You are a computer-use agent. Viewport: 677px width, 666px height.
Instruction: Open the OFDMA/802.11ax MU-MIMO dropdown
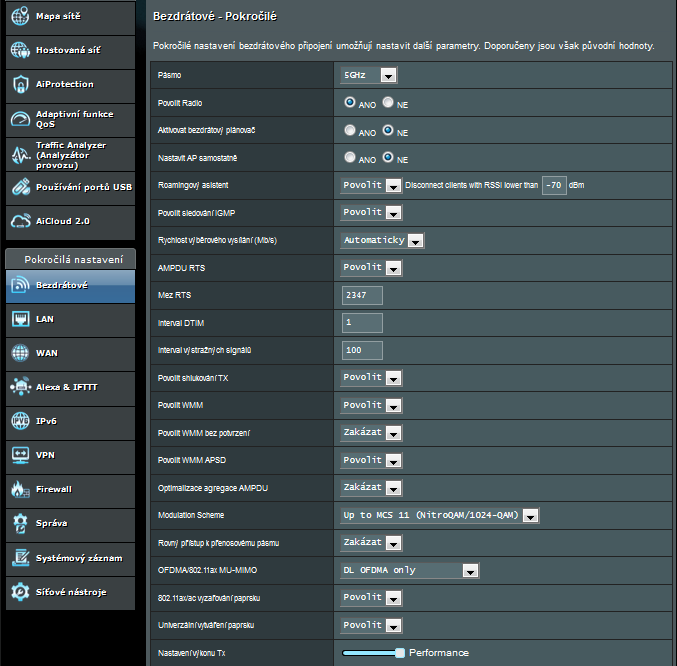click(409, 570)
